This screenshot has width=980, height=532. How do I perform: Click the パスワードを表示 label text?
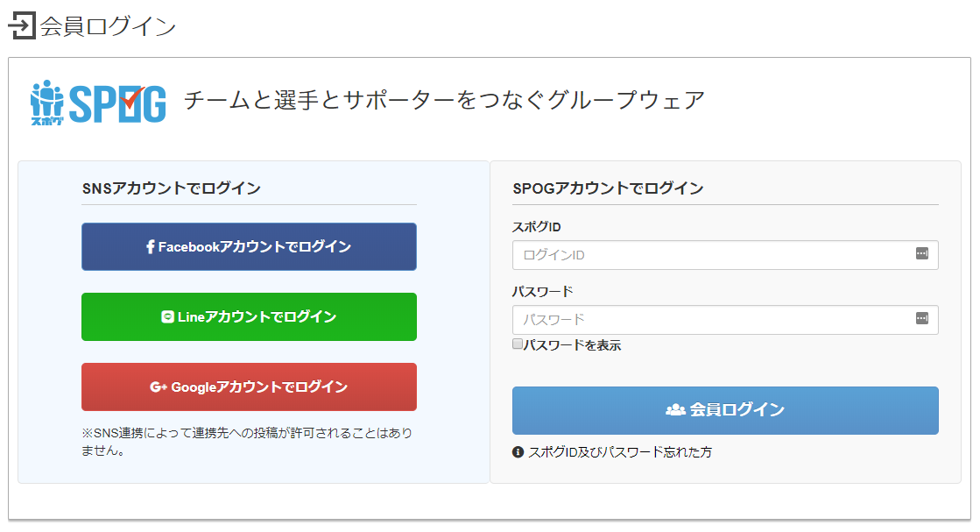[572, 345]
